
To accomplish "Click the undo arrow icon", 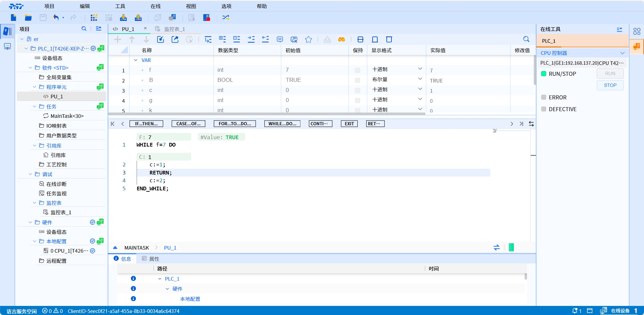I will pyautogui.click(x=56, y=18).
